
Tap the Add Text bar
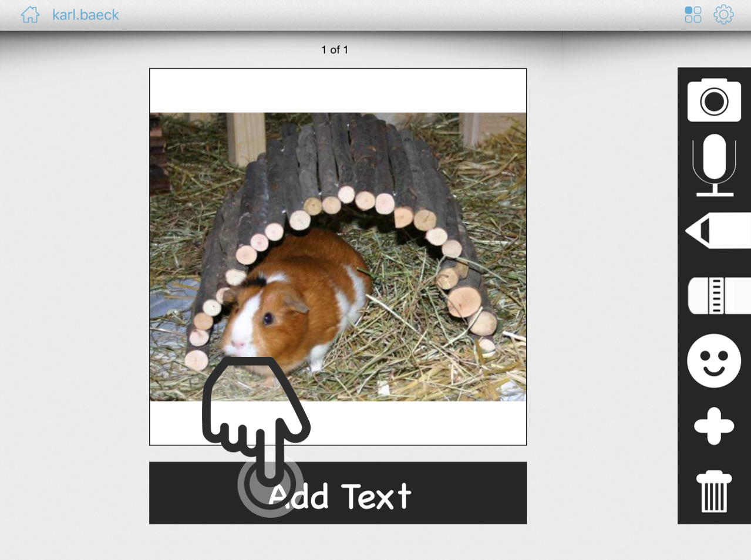point(338,493)
